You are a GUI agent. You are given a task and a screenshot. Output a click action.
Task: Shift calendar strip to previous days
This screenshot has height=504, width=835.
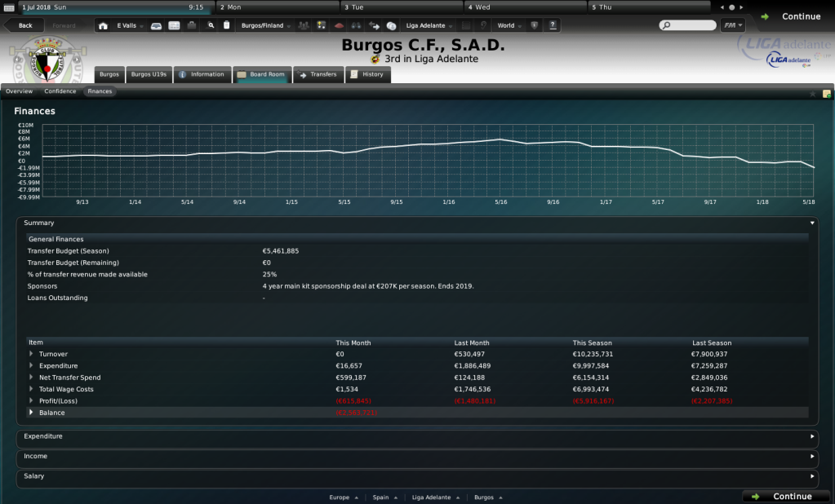(722, 7)
